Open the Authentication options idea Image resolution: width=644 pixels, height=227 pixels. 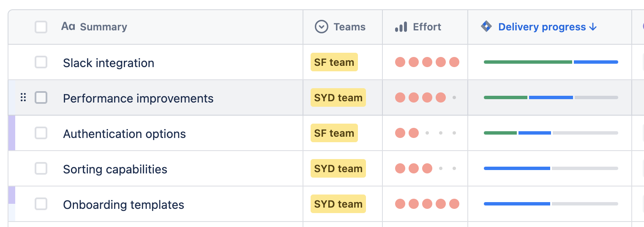pos(124,134)
